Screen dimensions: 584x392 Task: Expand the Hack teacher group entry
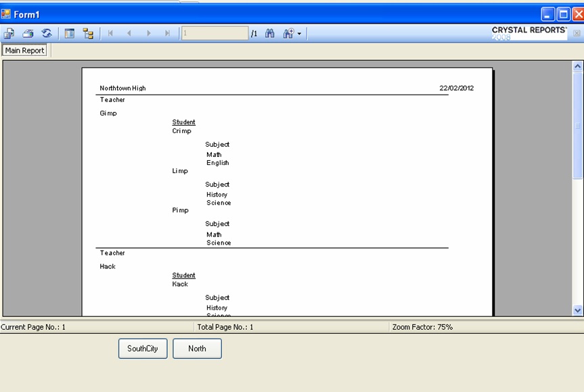[x=108, y=266]
